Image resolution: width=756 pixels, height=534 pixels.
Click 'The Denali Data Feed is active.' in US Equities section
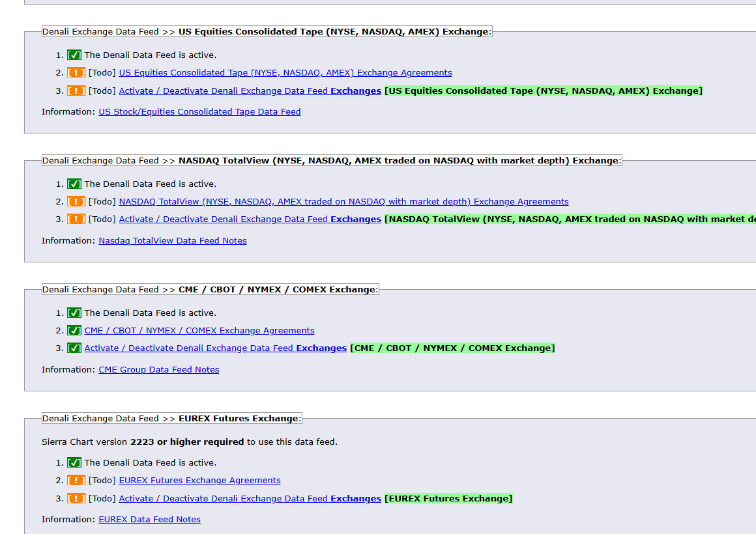click(x=151, y=55)
